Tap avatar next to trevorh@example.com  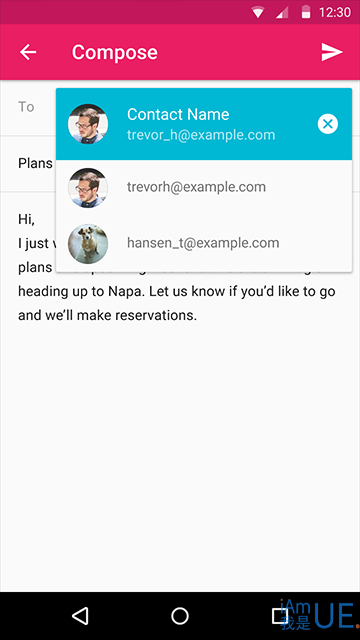point(88,188)
